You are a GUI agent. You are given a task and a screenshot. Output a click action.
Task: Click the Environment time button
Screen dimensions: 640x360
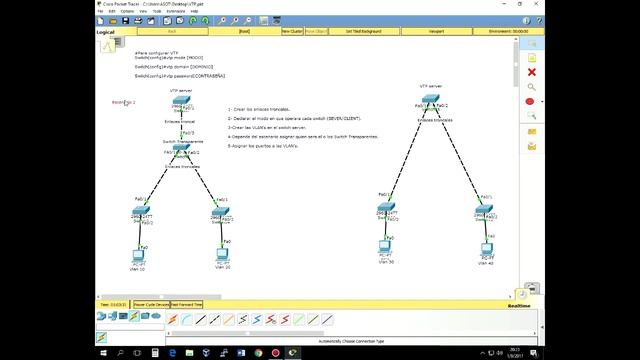[508, 31]
